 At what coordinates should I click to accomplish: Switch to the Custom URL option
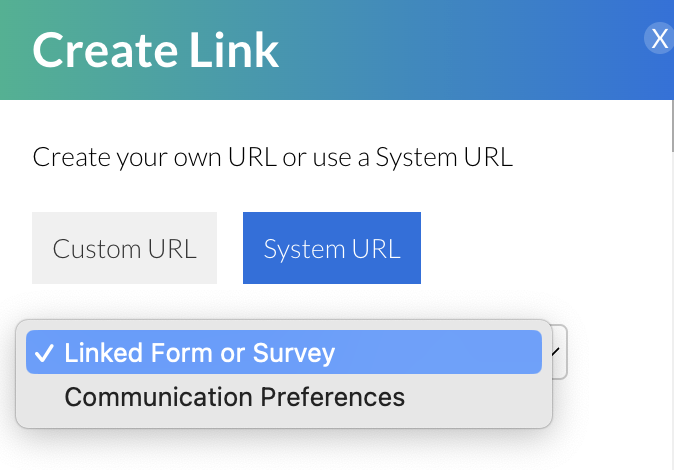124,248
